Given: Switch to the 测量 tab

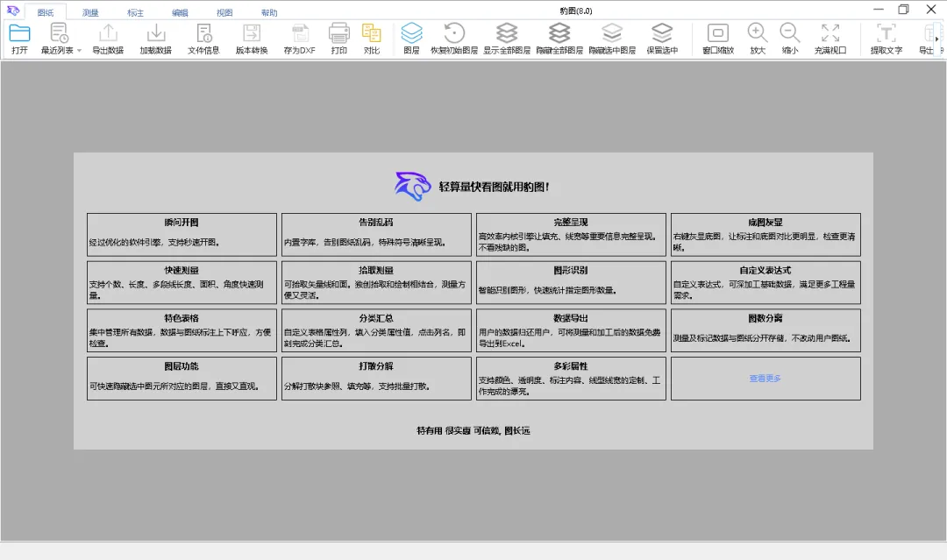Looking at the screenshot, I should (x=90, y=12).
